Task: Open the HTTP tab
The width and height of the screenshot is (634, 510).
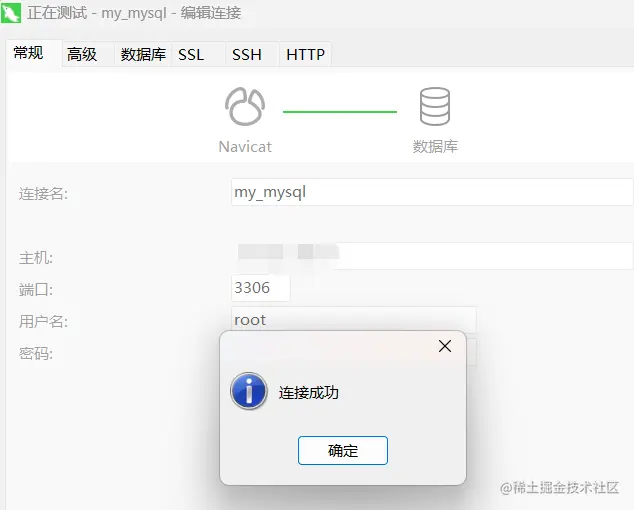Action: 305,54
